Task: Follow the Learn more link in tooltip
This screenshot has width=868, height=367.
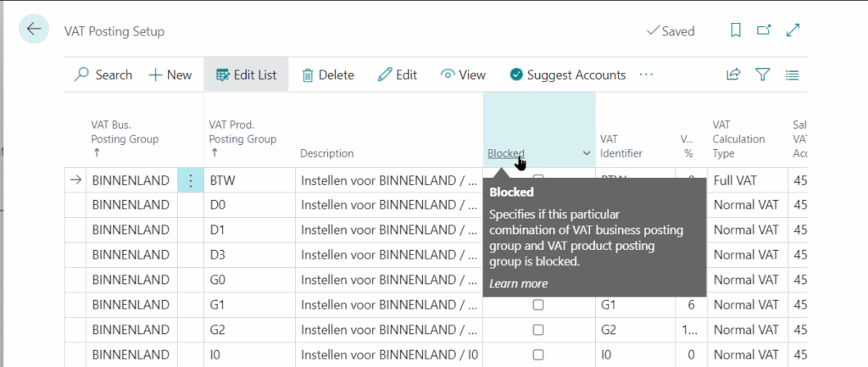Action: point(518,283)
